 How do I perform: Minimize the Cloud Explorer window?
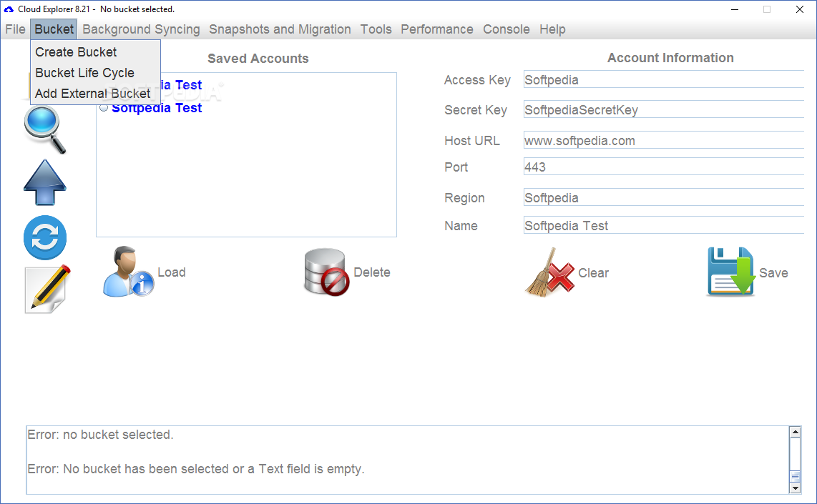pyautogui.click(x=735, y=9)
